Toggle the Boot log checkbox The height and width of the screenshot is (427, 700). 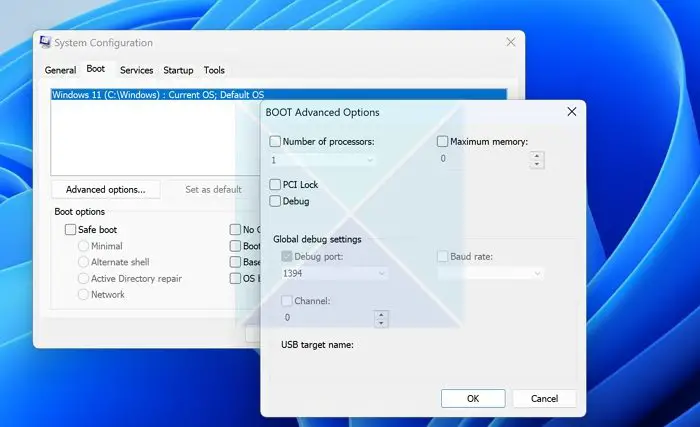(235, 246)
